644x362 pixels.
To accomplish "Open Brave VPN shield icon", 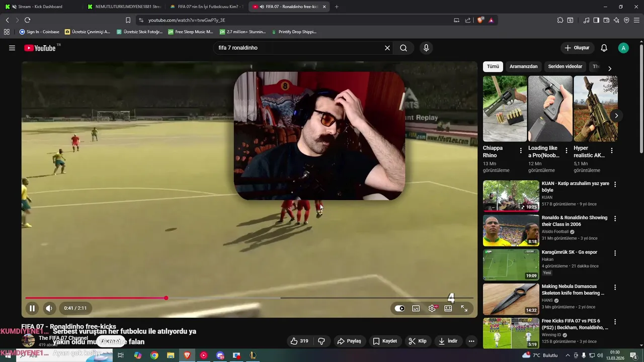I will pos(626,20).
